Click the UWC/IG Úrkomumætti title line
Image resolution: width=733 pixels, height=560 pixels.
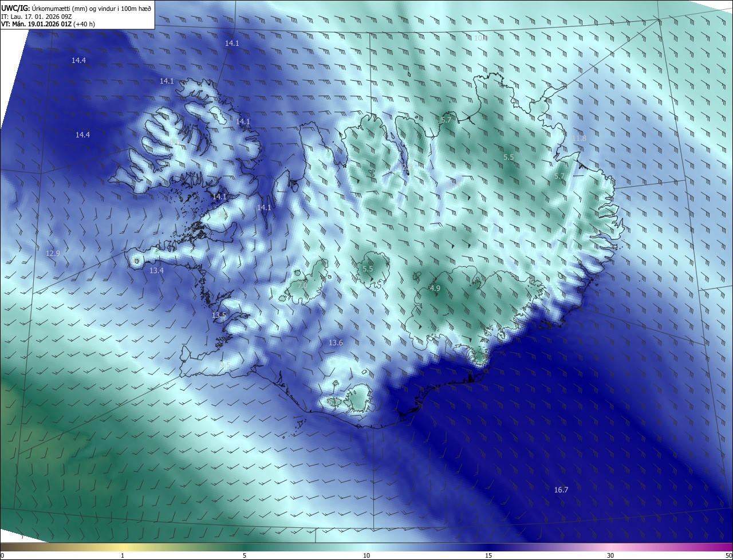point(77,7)
